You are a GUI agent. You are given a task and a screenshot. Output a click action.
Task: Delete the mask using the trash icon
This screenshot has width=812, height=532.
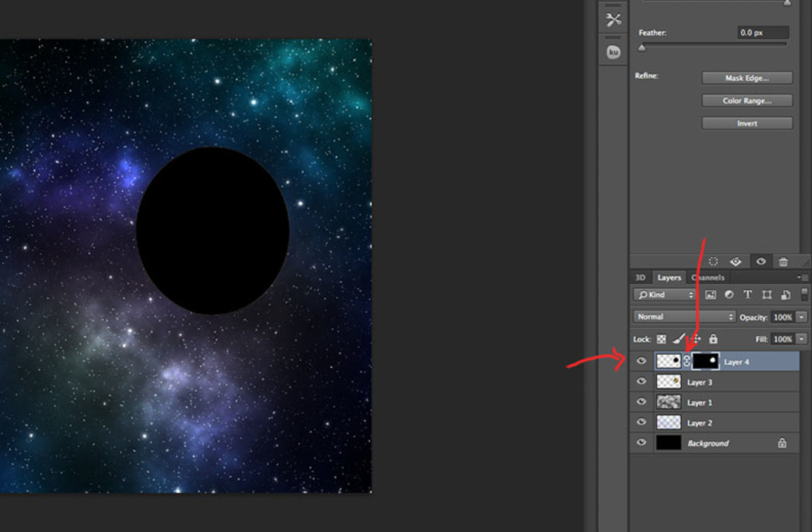[783, 262]
